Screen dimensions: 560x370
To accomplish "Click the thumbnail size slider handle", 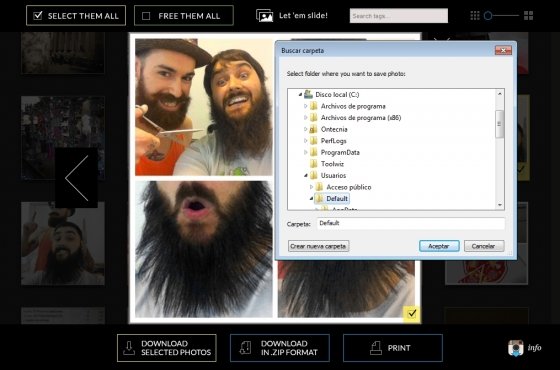I will point(488,15).
